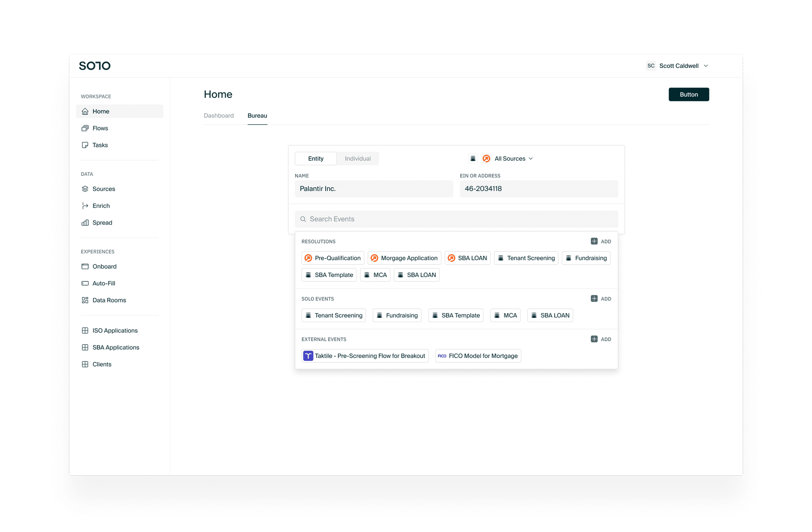Select the Entity segment toggle
This screenshot has width=812, height=532.
pyautogui.click(x=316, y=159)
